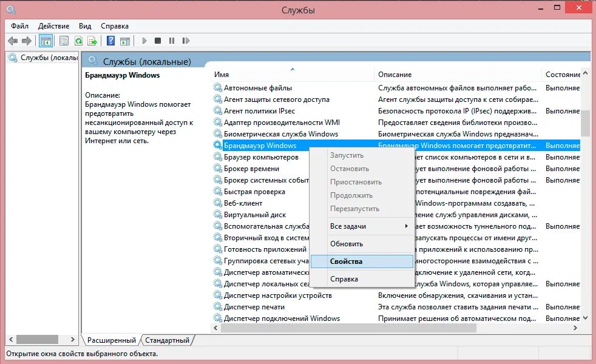Viewport: 596px width, 364px height.
Task: Open the Вид menu
Action: pos(85,26)
